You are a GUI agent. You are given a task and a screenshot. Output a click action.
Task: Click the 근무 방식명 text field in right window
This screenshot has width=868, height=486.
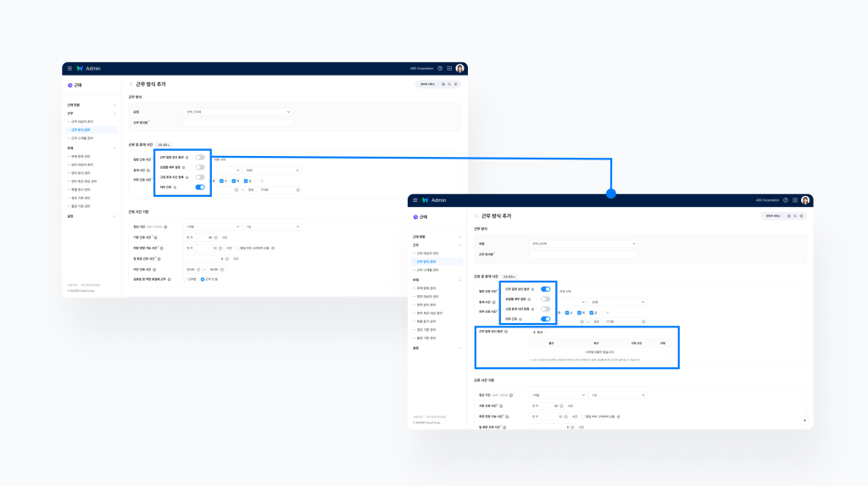click(581, 254)
